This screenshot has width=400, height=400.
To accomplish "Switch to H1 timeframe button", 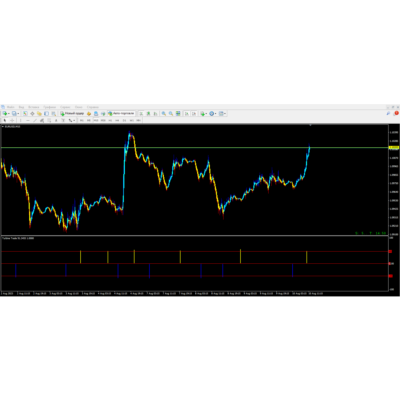I will click(x=110, y=120).
